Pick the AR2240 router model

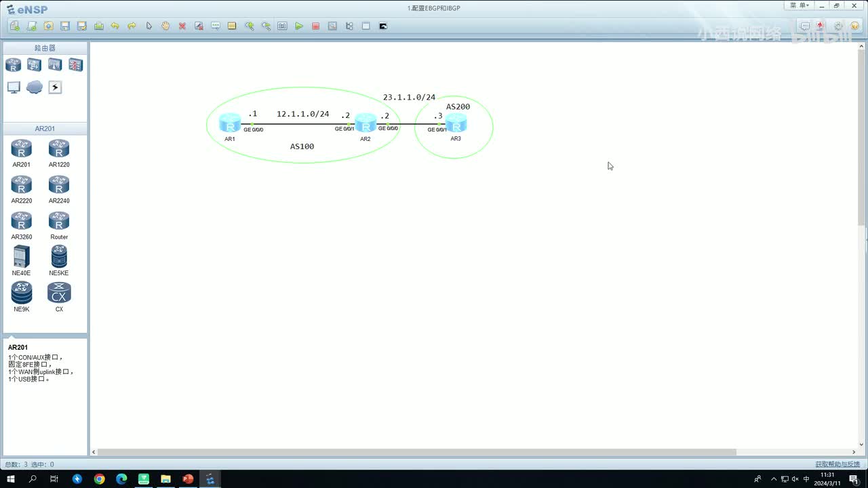coord(59,189)
